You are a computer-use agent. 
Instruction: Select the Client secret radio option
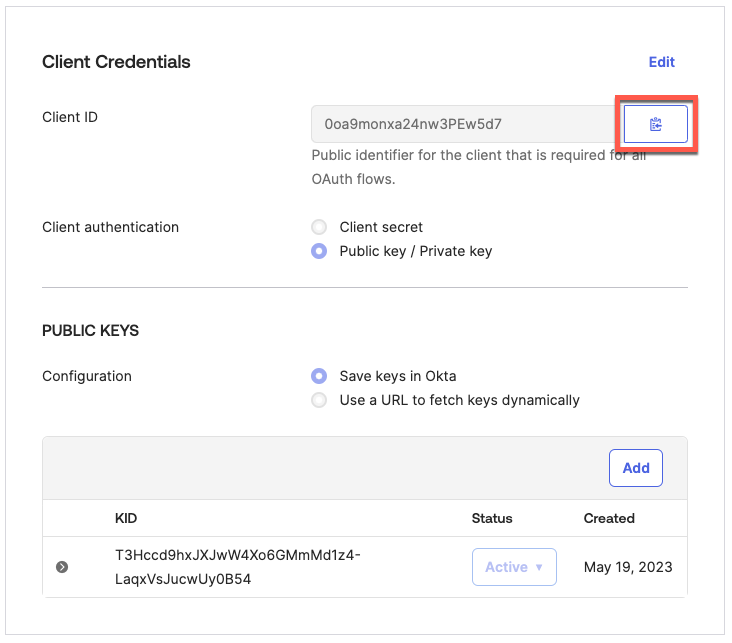click(319, 227)
